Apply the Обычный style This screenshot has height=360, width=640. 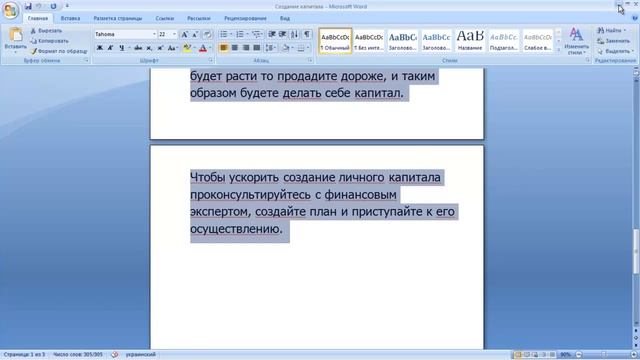[x=335, y=41]
